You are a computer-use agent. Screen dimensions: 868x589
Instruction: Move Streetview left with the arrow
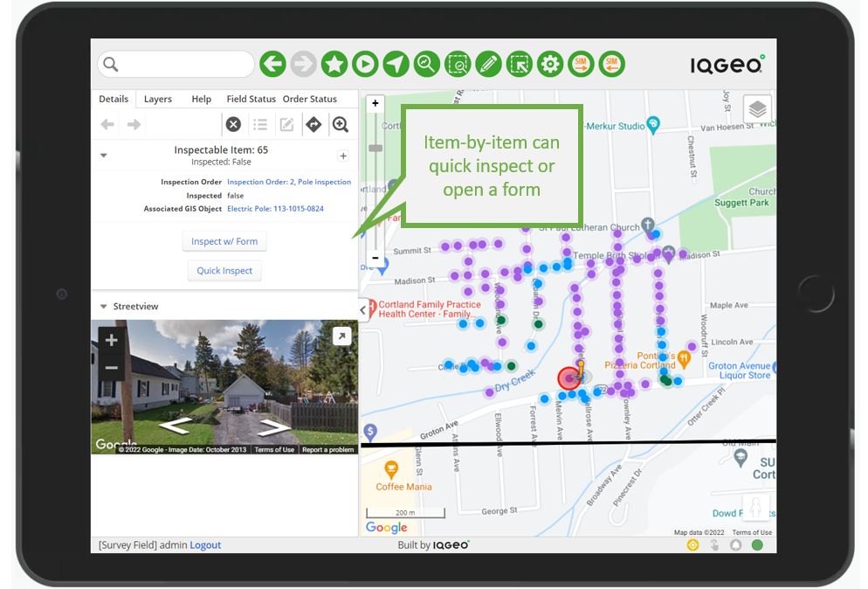[x=175, y=426]
